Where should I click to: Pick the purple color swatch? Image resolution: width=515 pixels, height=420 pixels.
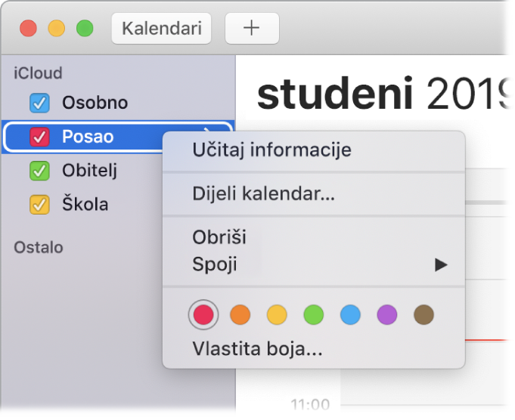(x=387, y=315)
